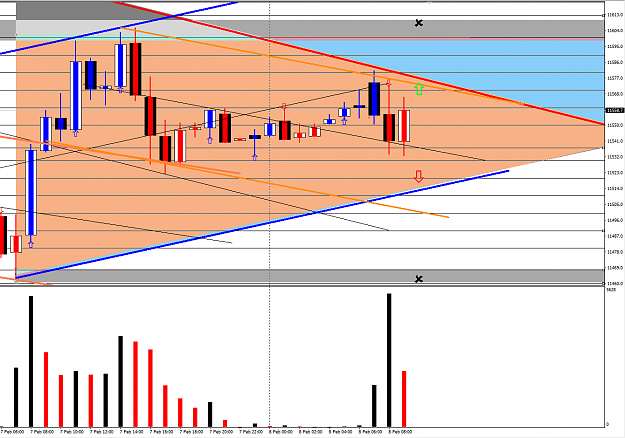Click the large red-black candle at 7 Feb 15:00
Screen dimensions: 625x438
click(x=135, y=69)
